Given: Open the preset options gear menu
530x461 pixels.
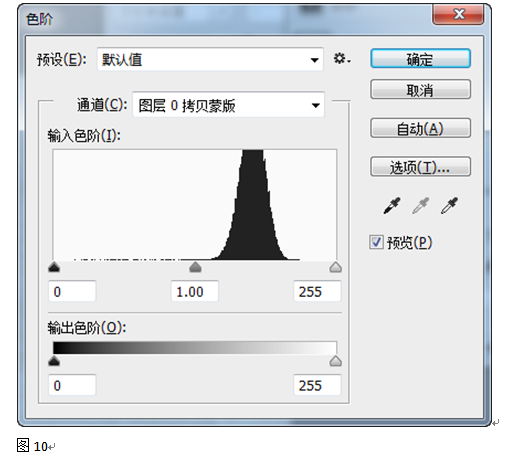Looking at the screenshot, I should [342, 59].
